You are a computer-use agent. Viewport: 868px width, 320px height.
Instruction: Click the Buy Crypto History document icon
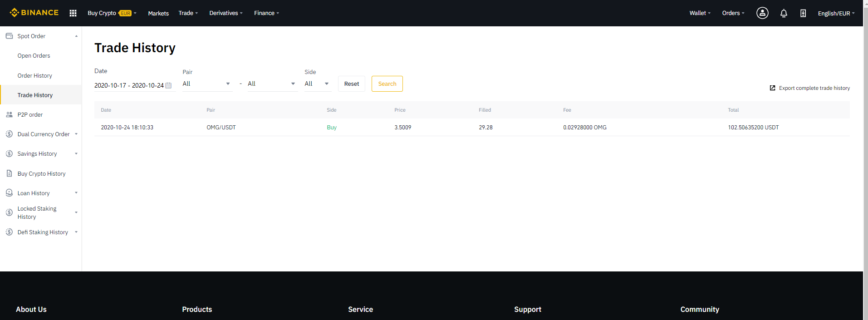point(9,173)
